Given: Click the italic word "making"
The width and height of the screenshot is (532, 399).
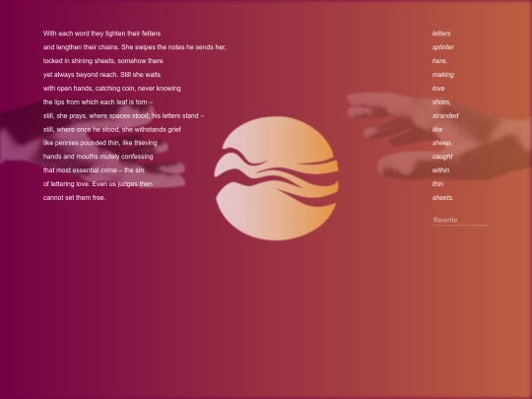Looking at the screenshot, I should click(442, 75).
